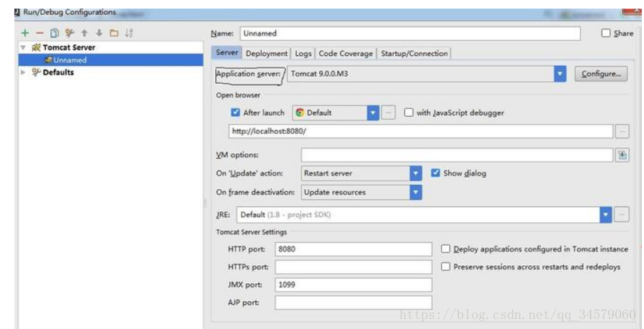
Task: Move configuration down arrow
Action: (99, 33)
